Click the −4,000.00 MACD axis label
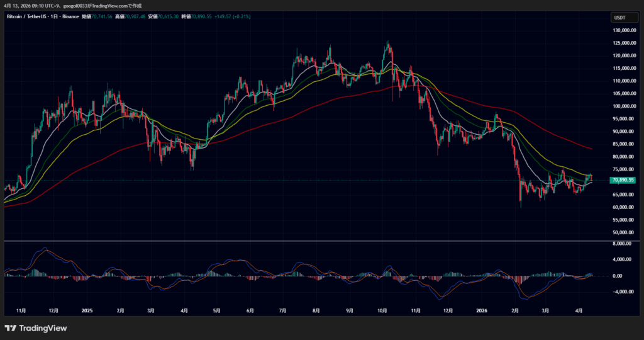The height and width of the screenshot is (340, 644). pos(622,292)
